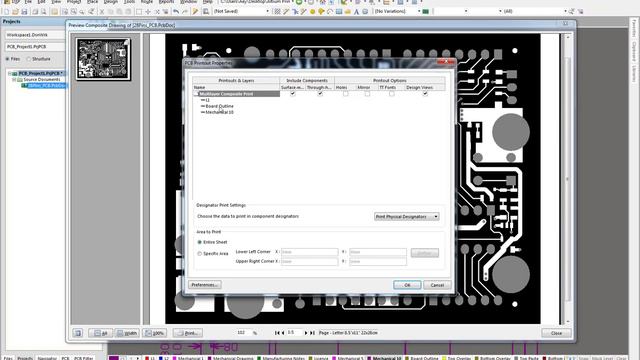
Task: Toggle Surface-mount components checkbox
Action: 292,93
